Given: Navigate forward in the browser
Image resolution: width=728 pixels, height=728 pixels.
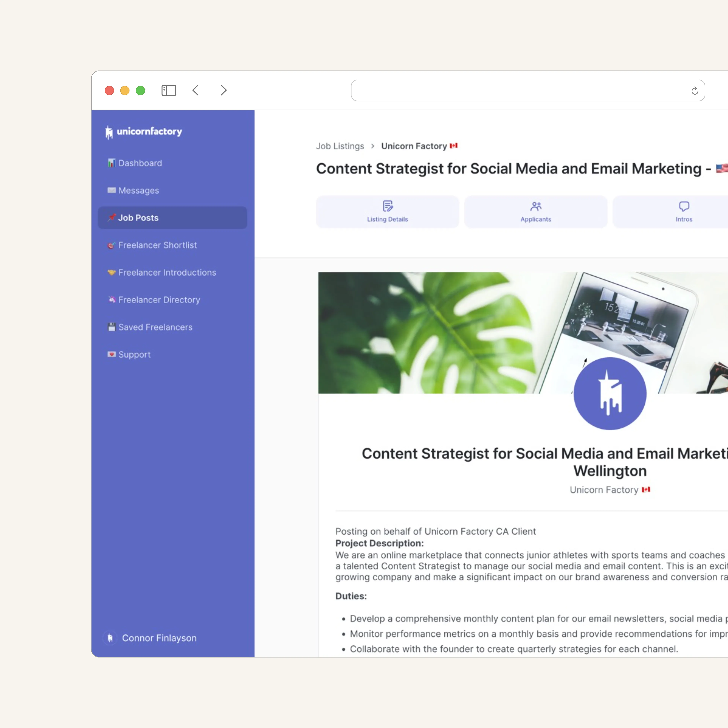Looking at the screenshot, I should tap(224, 90).
